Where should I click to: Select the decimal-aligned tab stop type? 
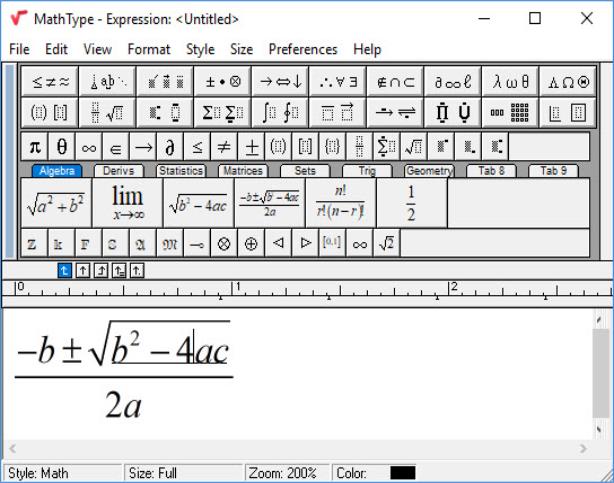click(x=137, y=271)
